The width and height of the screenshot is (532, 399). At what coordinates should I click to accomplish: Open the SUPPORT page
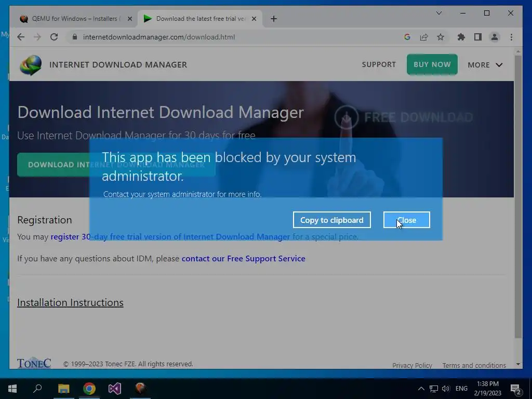[379, 64]
